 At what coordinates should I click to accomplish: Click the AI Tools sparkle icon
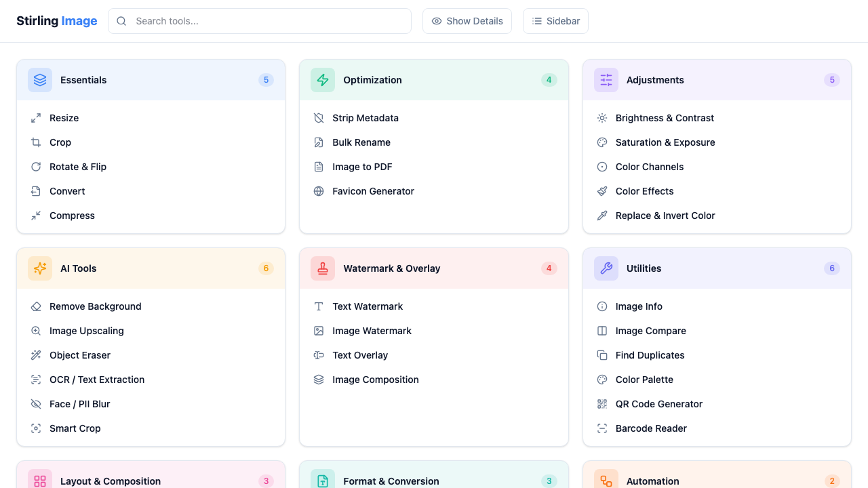pos(40,268)
